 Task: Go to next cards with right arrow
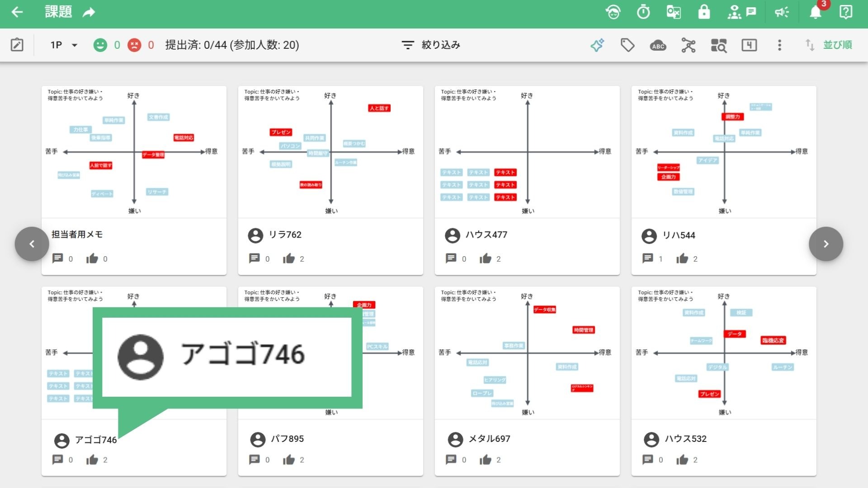826,244
